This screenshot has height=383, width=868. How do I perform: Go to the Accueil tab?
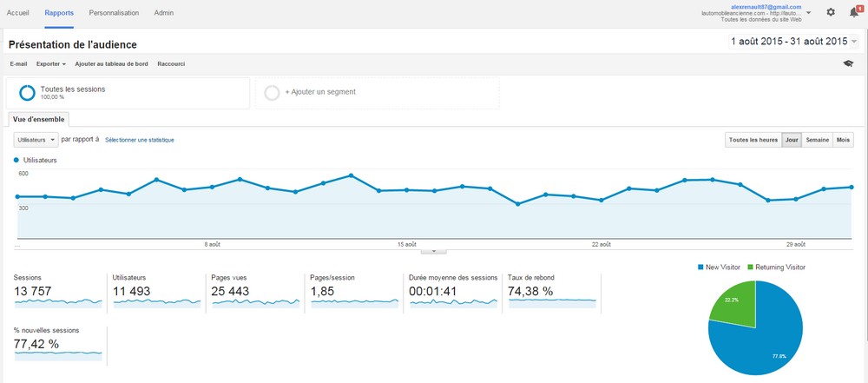pos(17,13)
